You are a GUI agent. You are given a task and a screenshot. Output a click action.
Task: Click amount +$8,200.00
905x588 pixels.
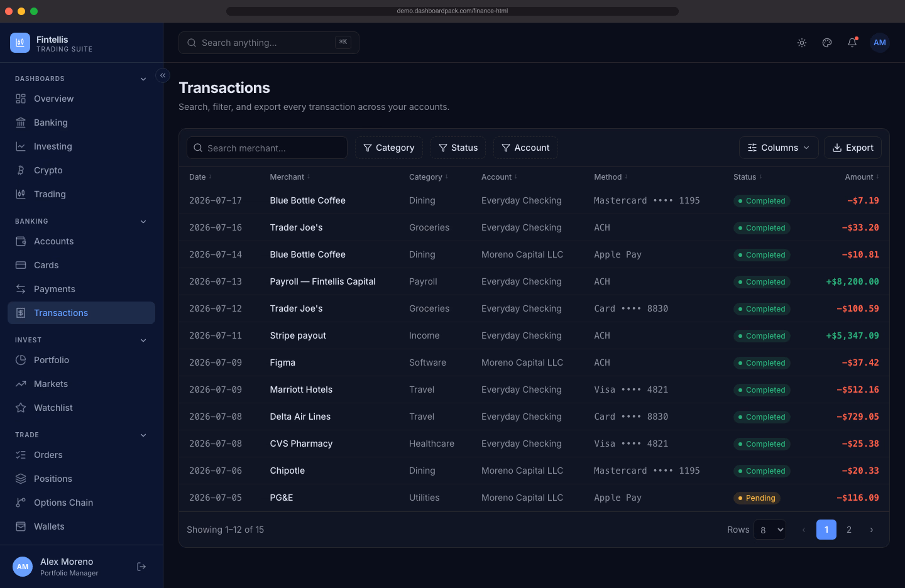pos(852,281)
